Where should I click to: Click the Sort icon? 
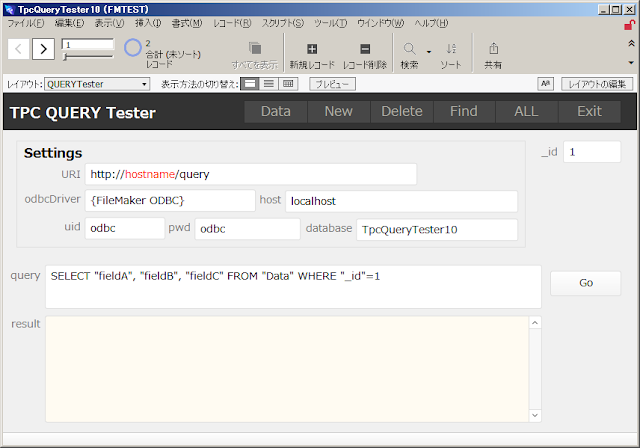(x=451, y=49)
